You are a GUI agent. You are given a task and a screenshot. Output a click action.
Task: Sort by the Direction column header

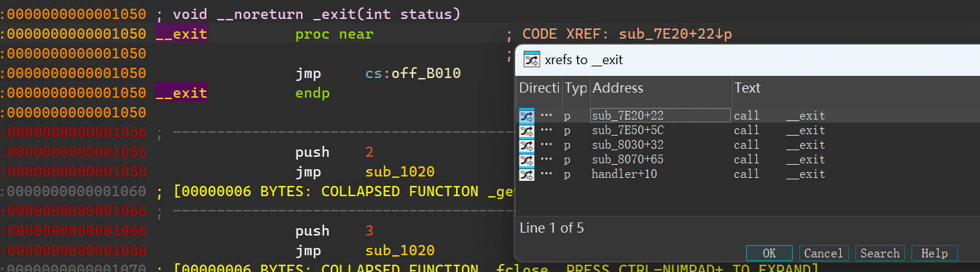point(539,88)
